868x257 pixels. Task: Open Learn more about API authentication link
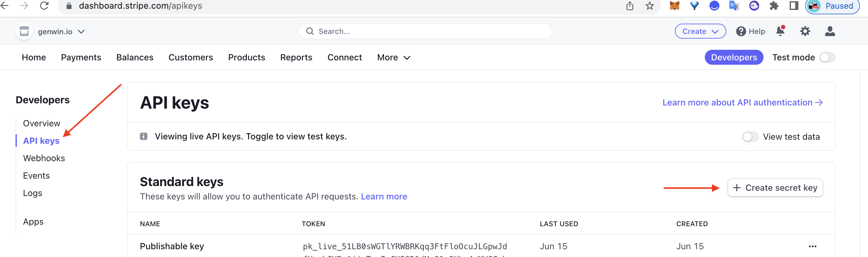coord(742,103)
